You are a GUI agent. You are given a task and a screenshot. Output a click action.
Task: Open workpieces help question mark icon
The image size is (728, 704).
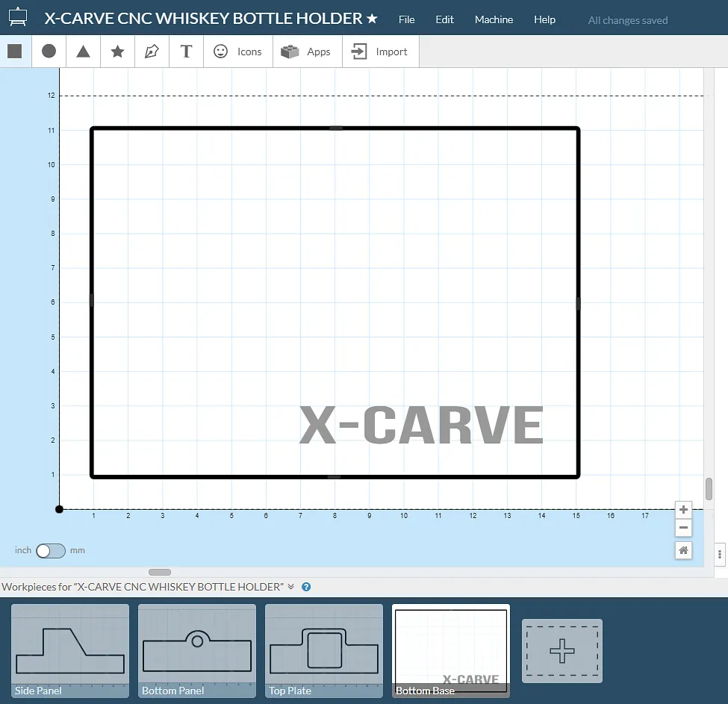pyautogui.click(x=306, y=587)
